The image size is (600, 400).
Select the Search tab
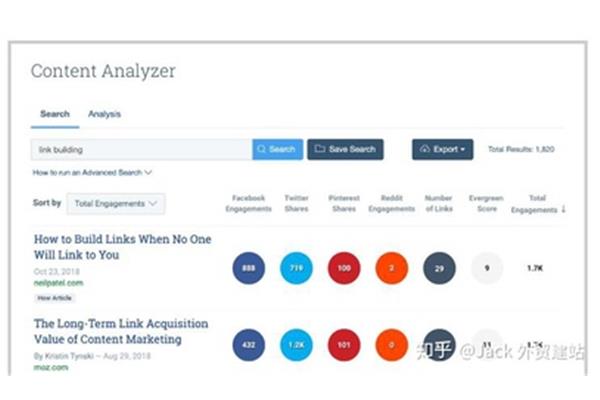point(55,114)
